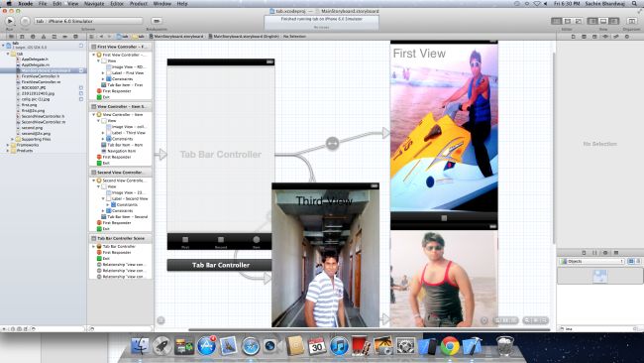Screen dimensions: 644x363
Task: Toggle the recent files filter below the navigator
Action: (13, 329)
